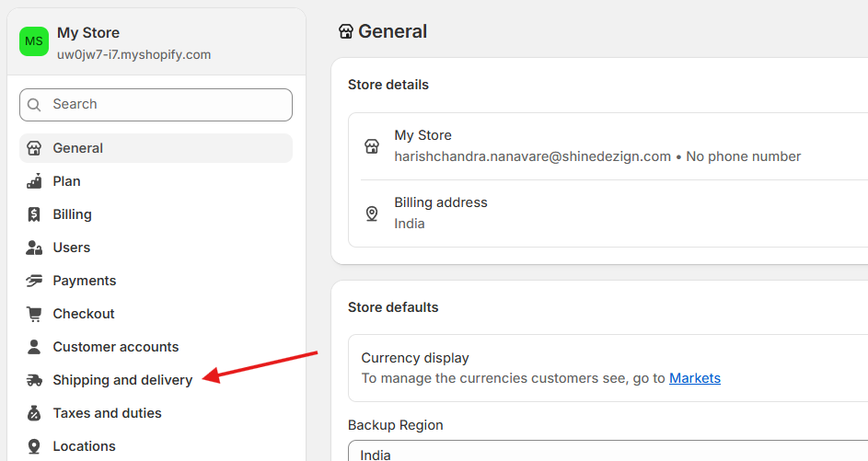Image resolution: width=868 pixels, height=461 pixels.
Task: Click the General storefront icon in sidebar
Action: pyautogui.click(x=34, y=148)
